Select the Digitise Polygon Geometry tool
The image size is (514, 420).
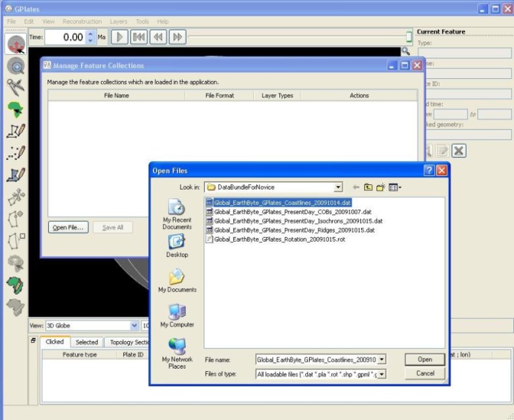coord(15,175)
